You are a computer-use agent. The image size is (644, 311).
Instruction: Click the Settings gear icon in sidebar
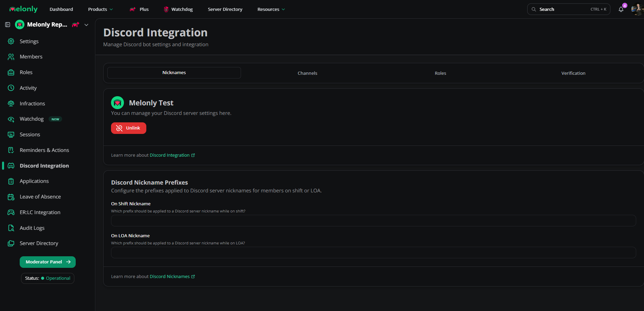[11, 41]
